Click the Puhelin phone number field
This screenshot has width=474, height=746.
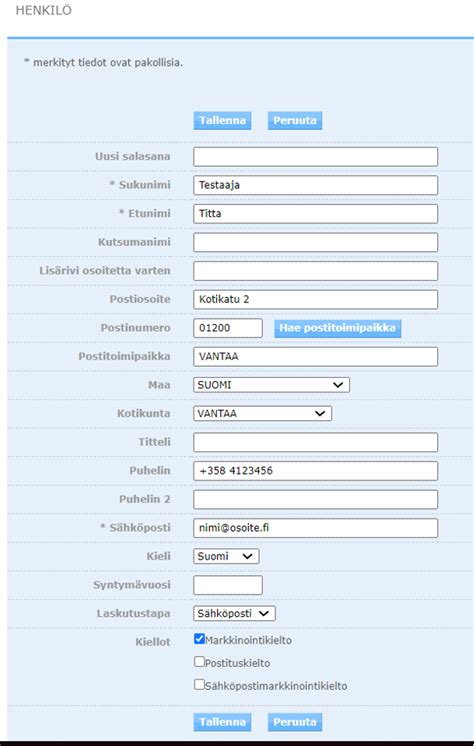pyautogui.click(x=316, y=471)
